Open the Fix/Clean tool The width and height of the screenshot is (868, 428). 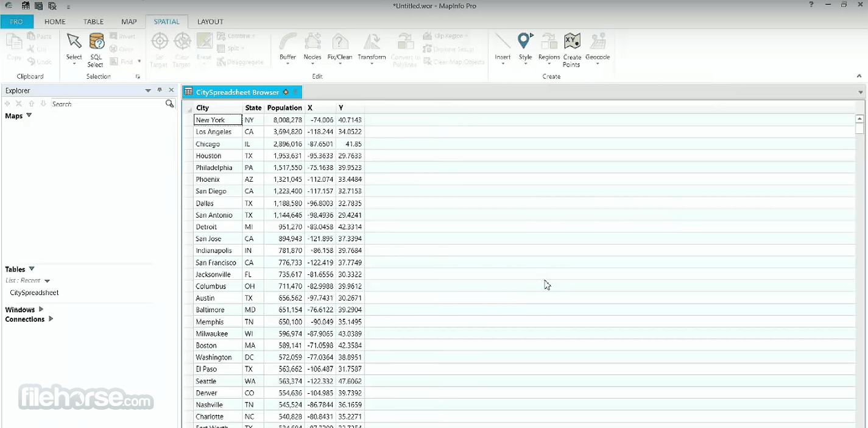[340, 48]
